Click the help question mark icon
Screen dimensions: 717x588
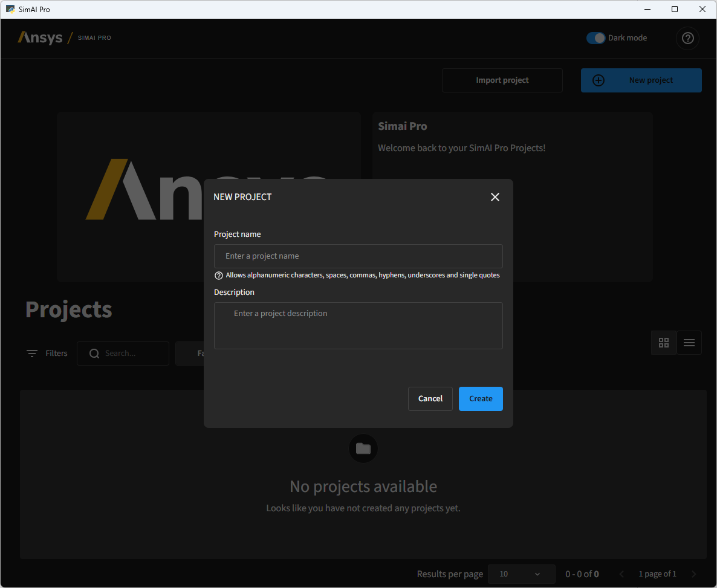pyautogui.click(x=687, y=38)
